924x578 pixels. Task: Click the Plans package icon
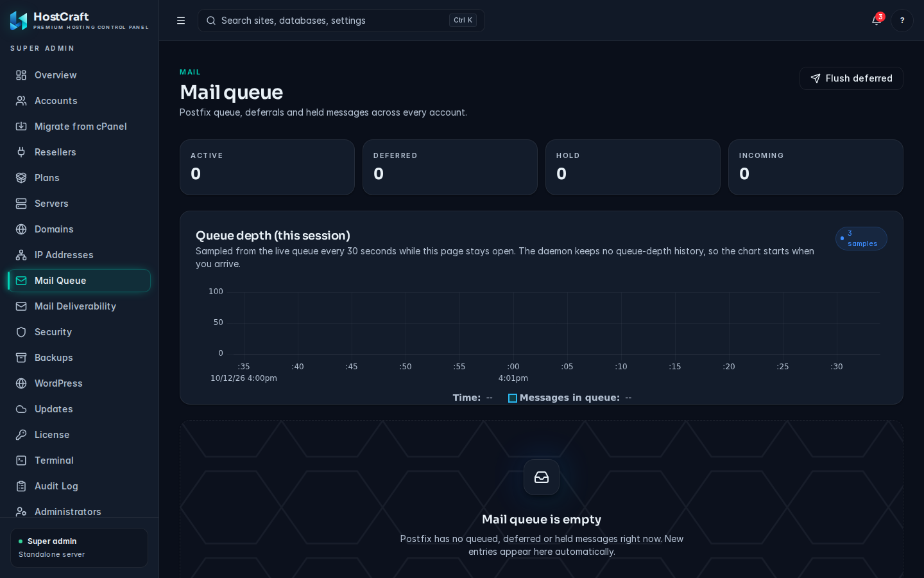(x=21, y=178)
